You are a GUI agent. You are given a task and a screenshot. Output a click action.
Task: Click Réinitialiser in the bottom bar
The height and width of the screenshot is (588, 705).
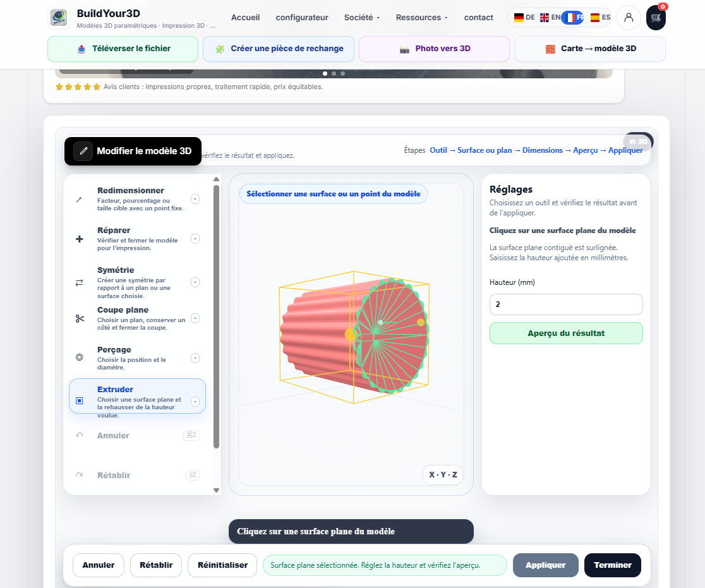point(222,565)
